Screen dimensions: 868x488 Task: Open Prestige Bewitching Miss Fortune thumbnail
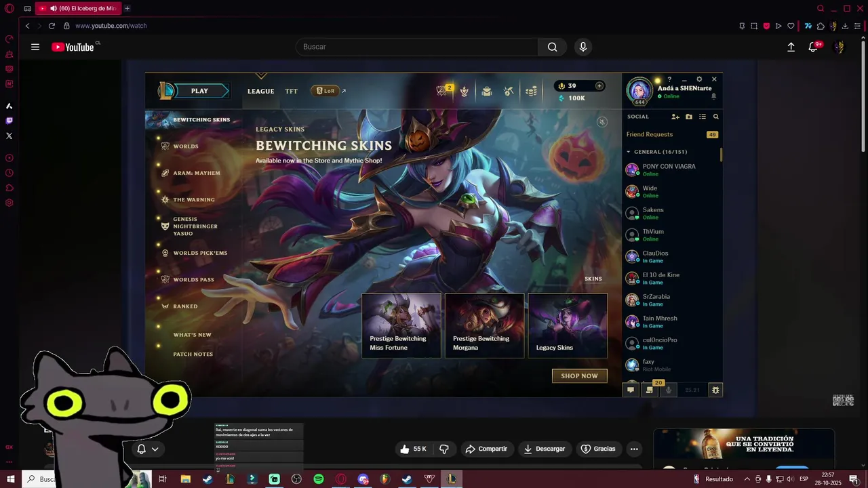(x=401, y=325)
